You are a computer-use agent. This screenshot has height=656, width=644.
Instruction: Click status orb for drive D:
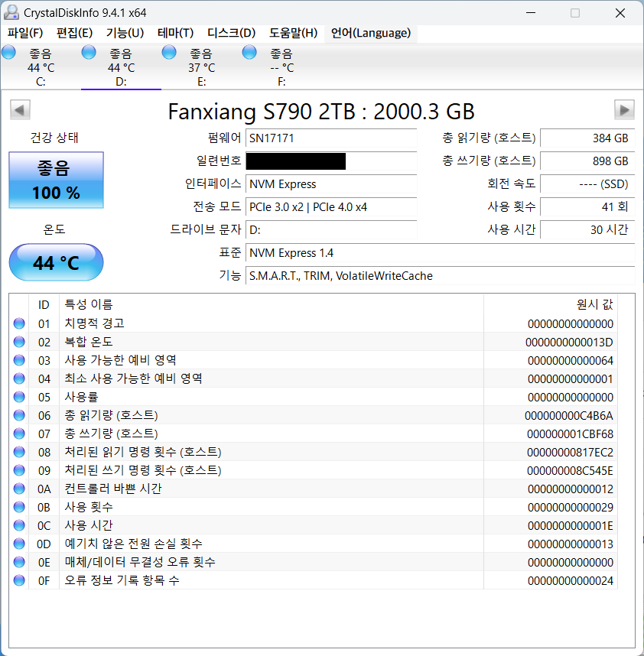point(89,53)
